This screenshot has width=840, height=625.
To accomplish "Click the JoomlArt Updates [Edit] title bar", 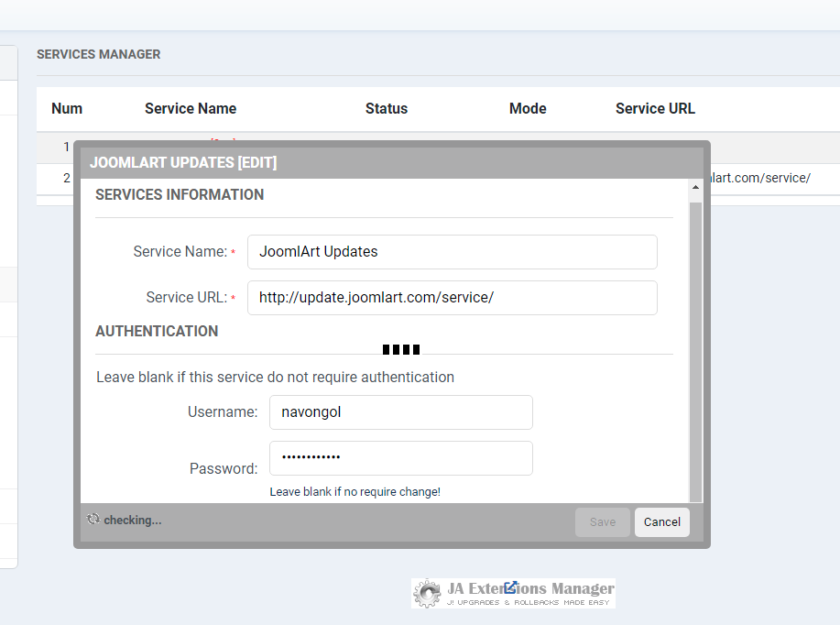I will coord(391,162).
